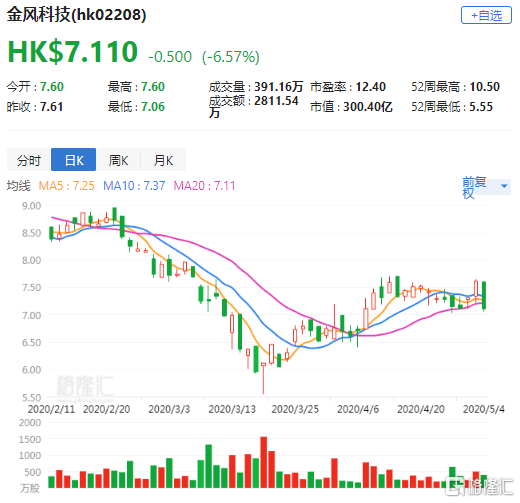The image size is (520, 503).
Task: Click 市值 value 300.40亿
Action: pyautogui.click(x=368, y=107)
